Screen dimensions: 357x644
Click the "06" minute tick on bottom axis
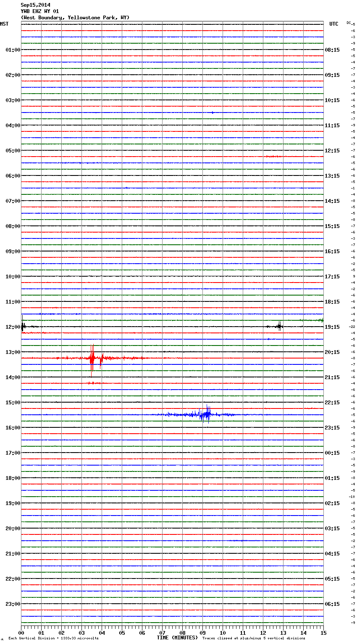(x=142, y=633)
